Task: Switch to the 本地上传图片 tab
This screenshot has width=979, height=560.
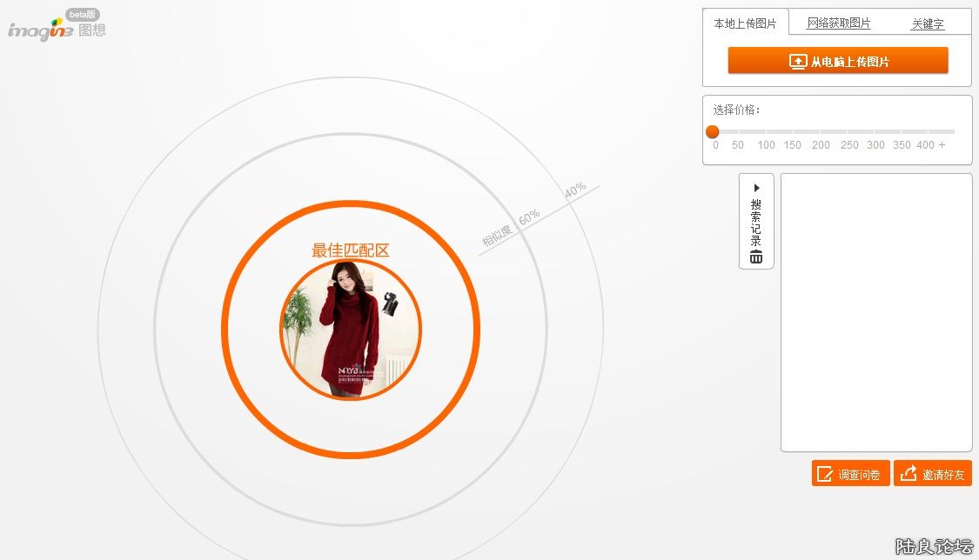Action: point(745,23)
